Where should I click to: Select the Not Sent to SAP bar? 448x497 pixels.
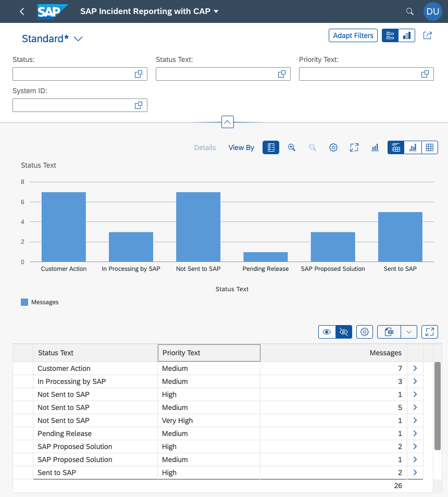point(198,227)
